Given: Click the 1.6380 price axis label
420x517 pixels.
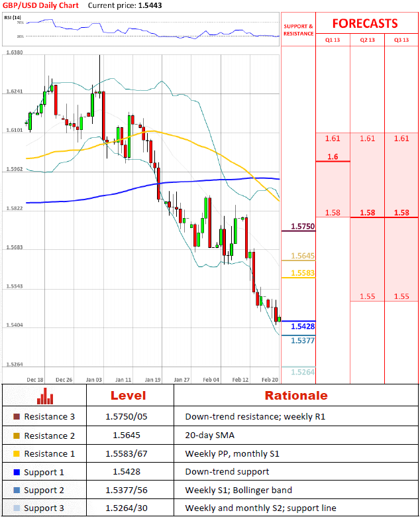Looking at the screenshot, I should point(15,52).
